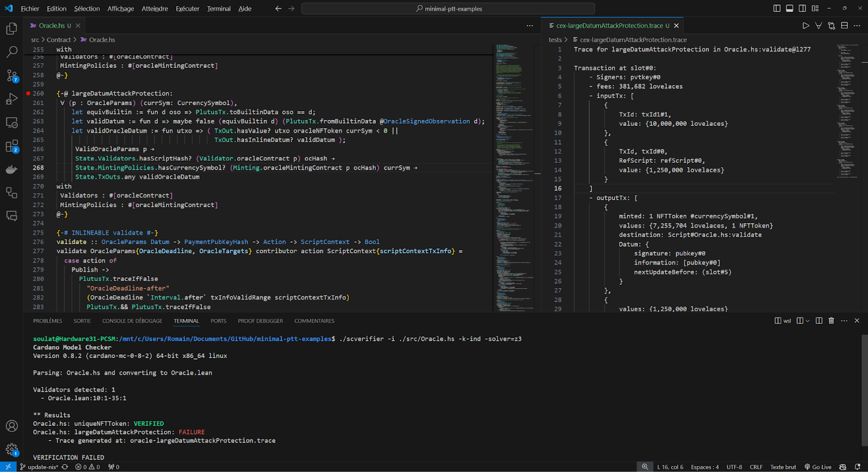
Task: Toggle the bottom panel visibility
Action: 789,8
